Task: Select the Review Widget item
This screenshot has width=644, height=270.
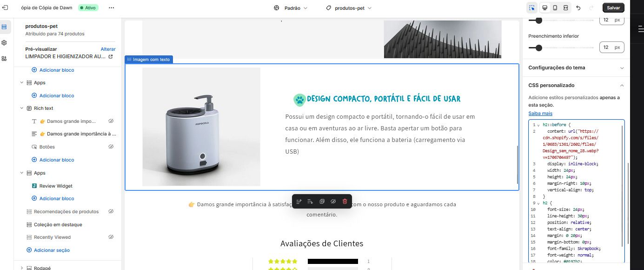Action: click(56, 186)
